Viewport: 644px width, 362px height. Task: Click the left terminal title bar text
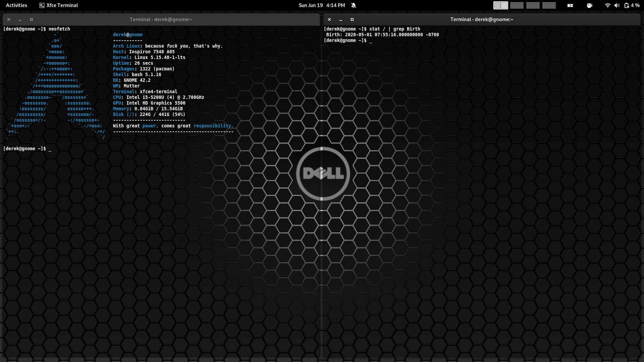coord(161,19)
